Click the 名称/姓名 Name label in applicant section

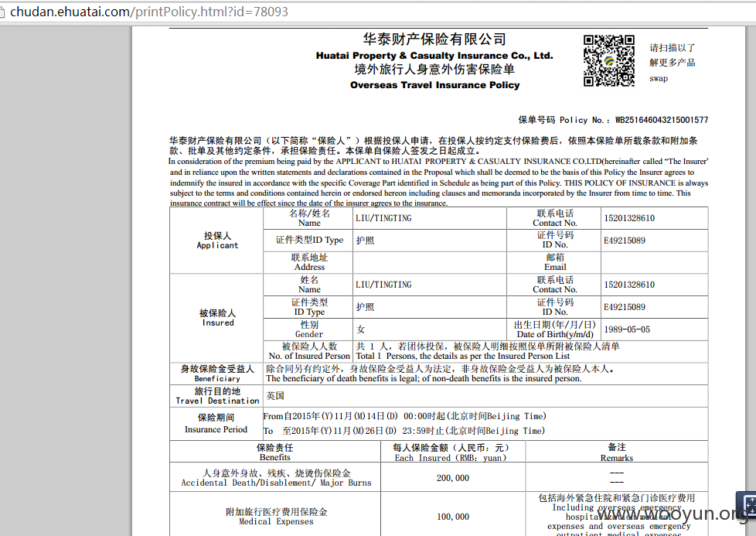click(x=309, y=218)
